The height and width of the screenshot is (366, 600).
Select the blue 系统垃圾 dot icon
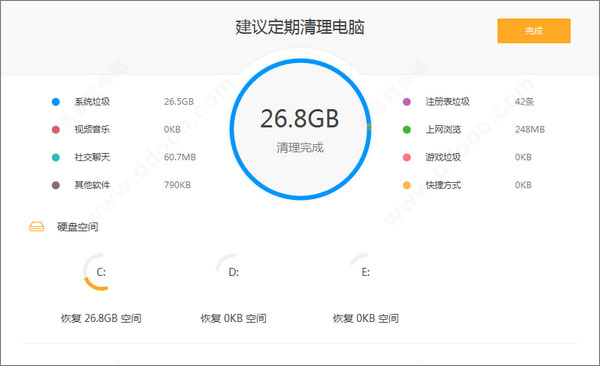tap(56, 102)
